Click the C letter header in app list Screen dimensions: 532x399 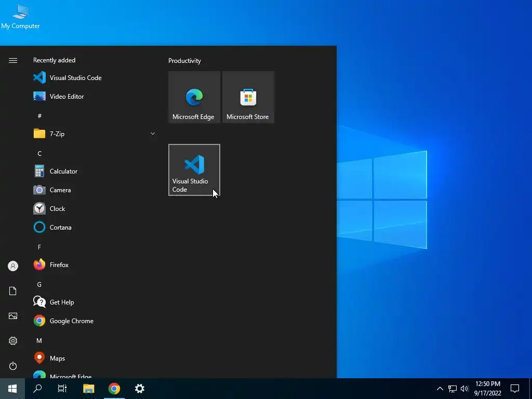click(x=39, y=153)
